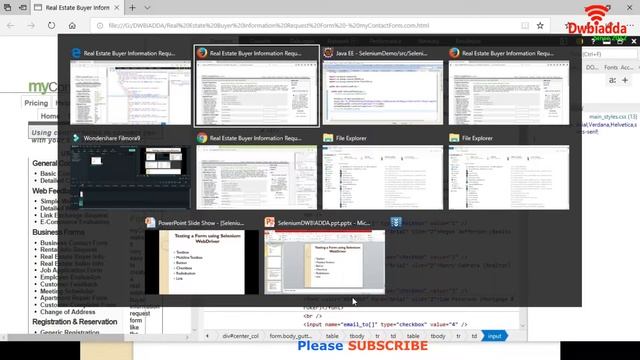Open the Fonts tab in DevTools

(x=611, y=67)
